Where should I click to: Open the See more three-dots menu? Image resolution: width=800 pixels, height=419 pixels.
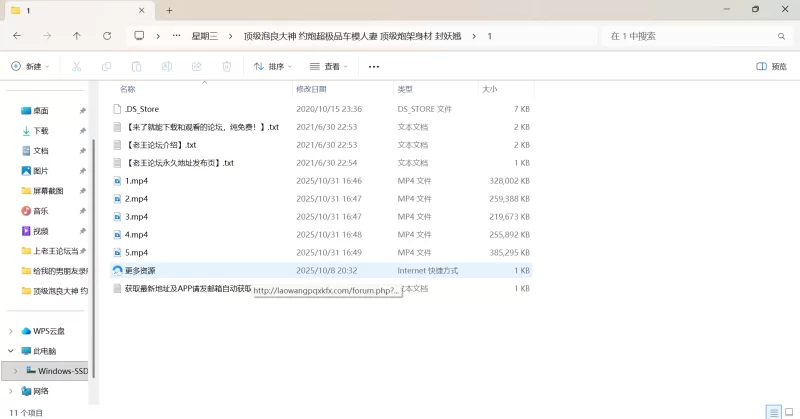tap(374, 66)
